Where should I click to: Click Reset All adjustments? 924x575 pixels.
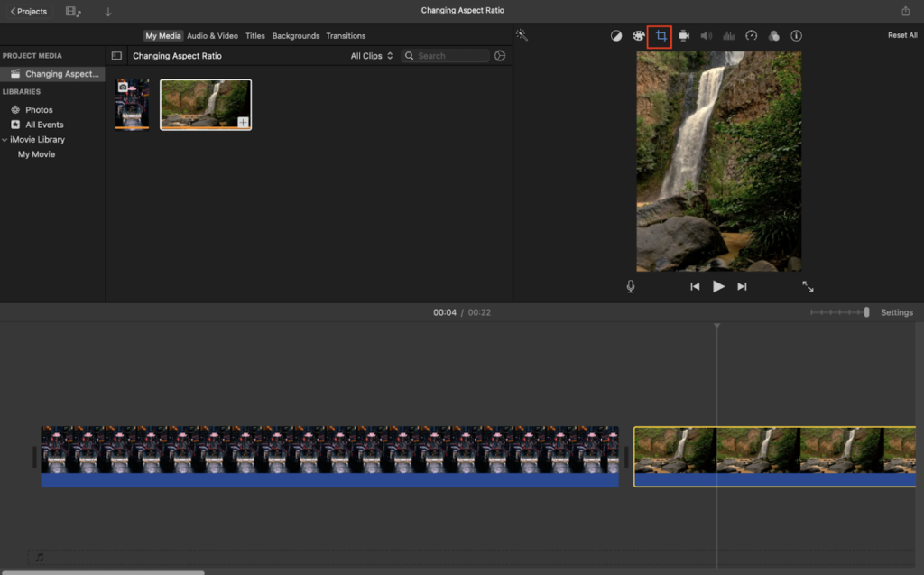click(901, 35)
